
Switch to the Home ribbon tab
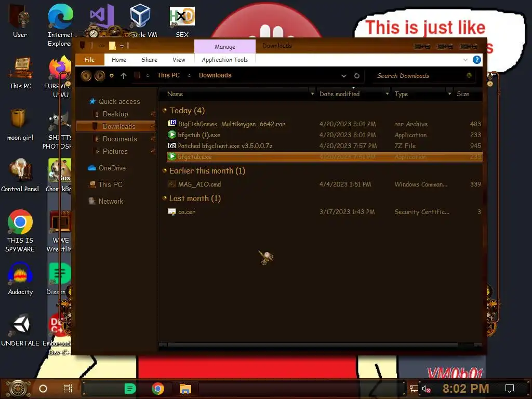tap(119, 60)
